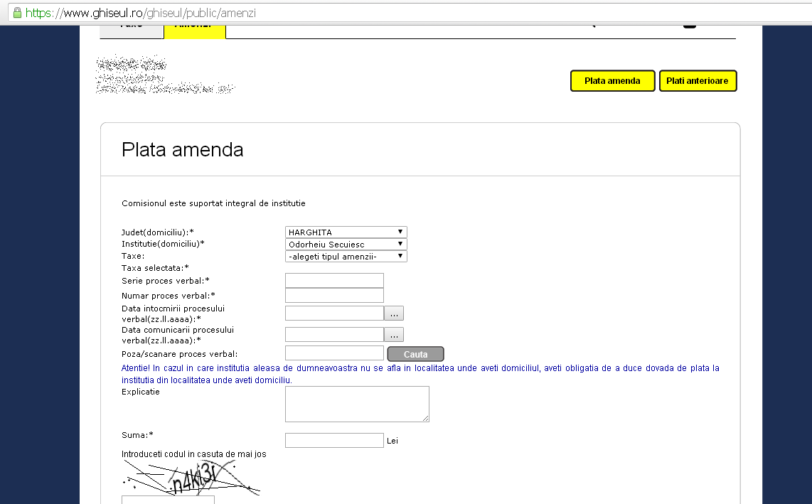
Task: Open the Plati anterioare button
Action: pyautogui.click(x=698, y=81)
